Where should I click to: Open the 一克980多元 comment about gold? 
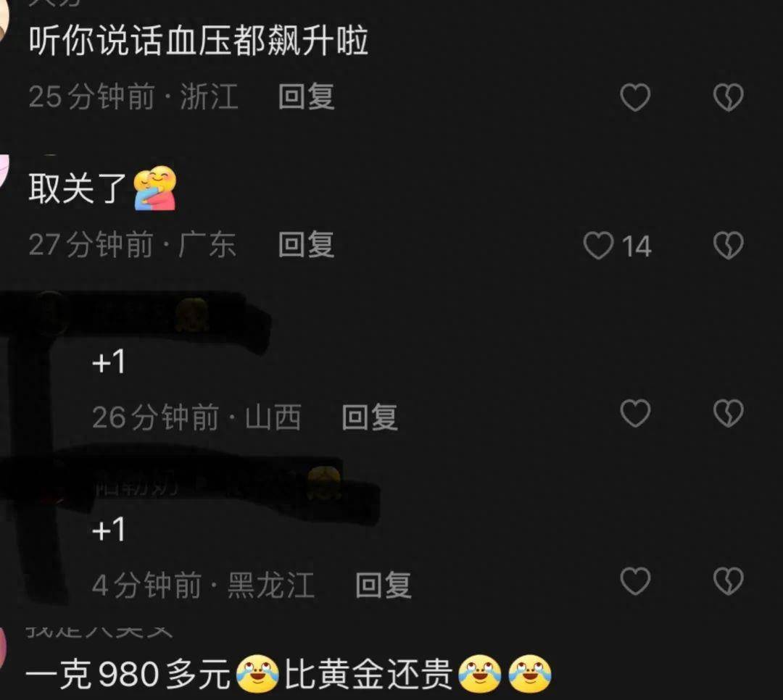289,674
